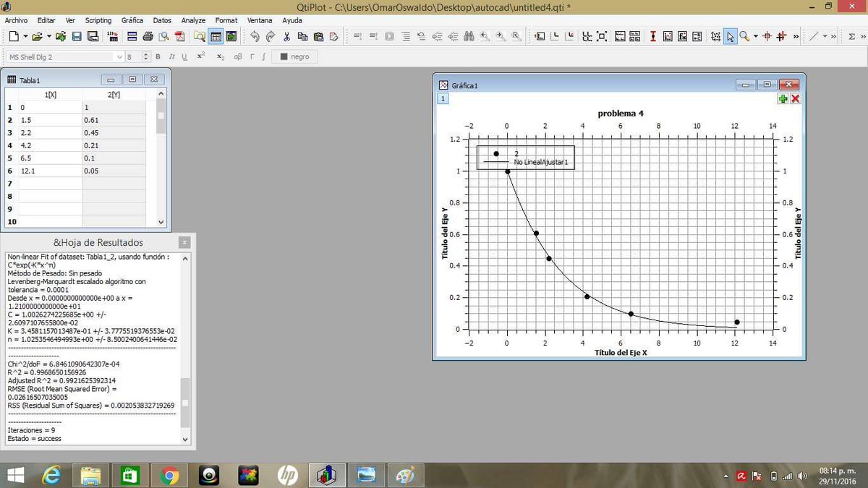Toggle subscript formatting
The height and width of the screenshot is (488, 868).
[221, 56]
